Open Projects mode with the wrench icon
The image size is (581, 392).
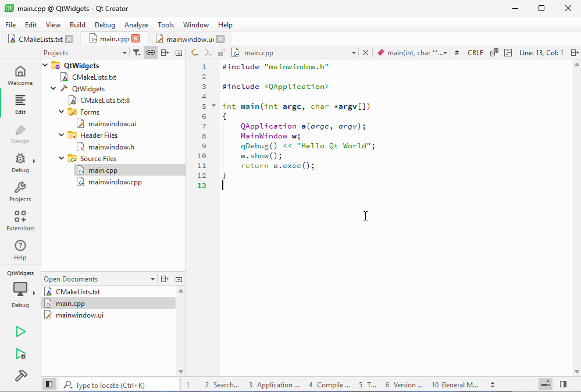[x=20, y=192]
